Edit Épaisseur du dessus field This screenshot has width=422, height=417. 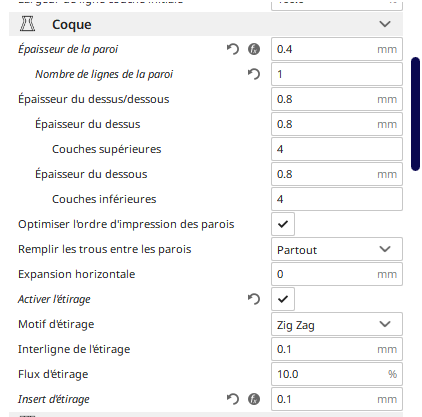point(337,124)
